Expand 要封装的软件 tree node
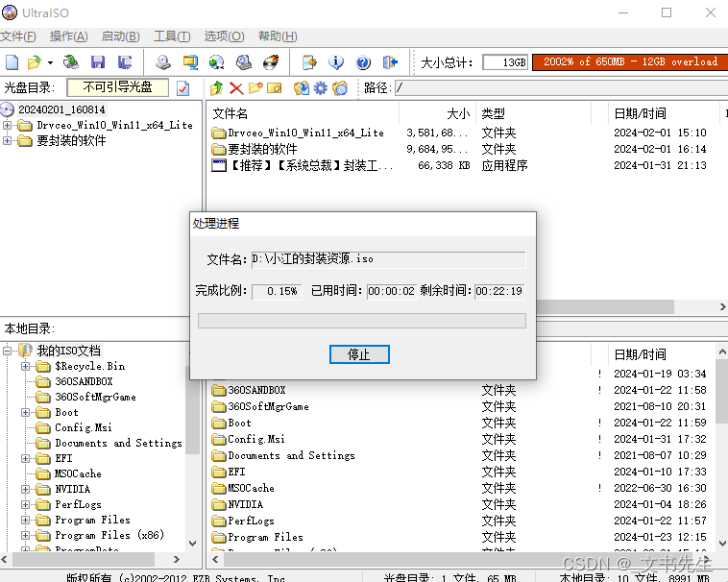Viewport: 728px width, 582px height. [x=7, y=140]
